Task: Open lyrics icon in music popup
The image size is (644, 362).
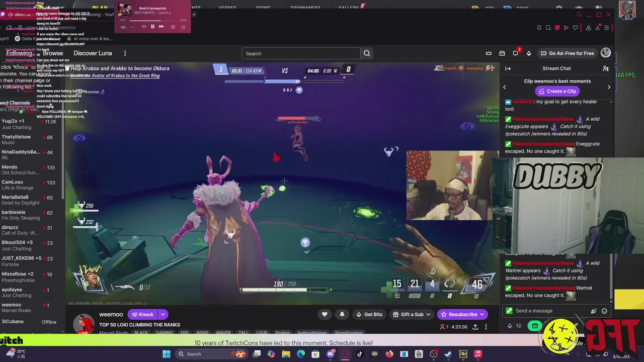Action: (173, 27)
